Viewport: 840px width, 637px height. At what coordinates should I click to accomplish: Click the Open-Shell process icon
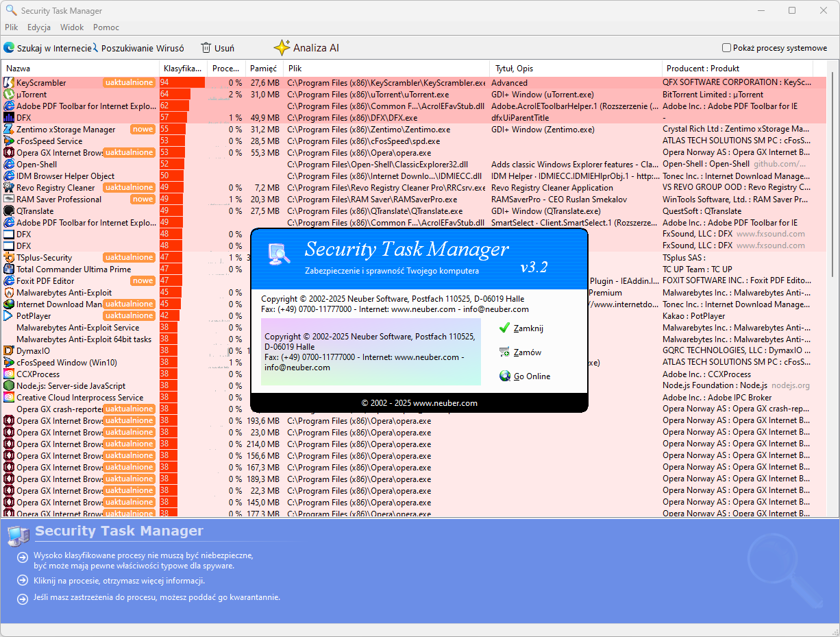tap(9, 165)
